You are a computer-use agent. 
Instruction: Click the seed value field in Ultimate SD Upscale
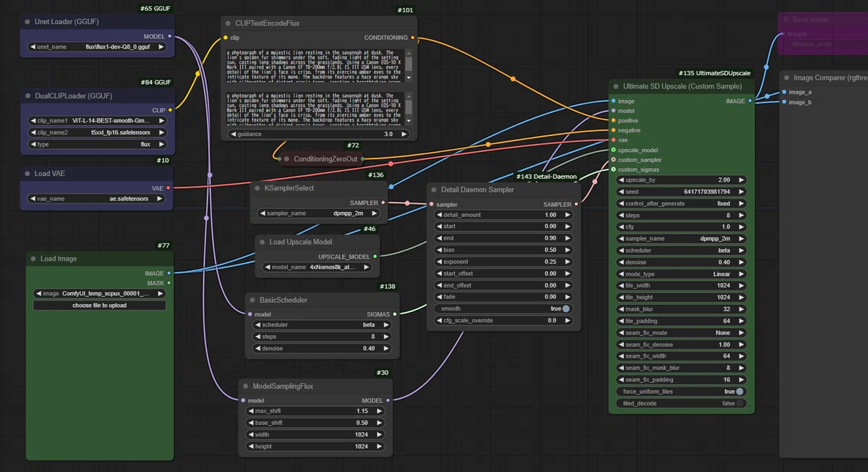click(x=681, y=191)
